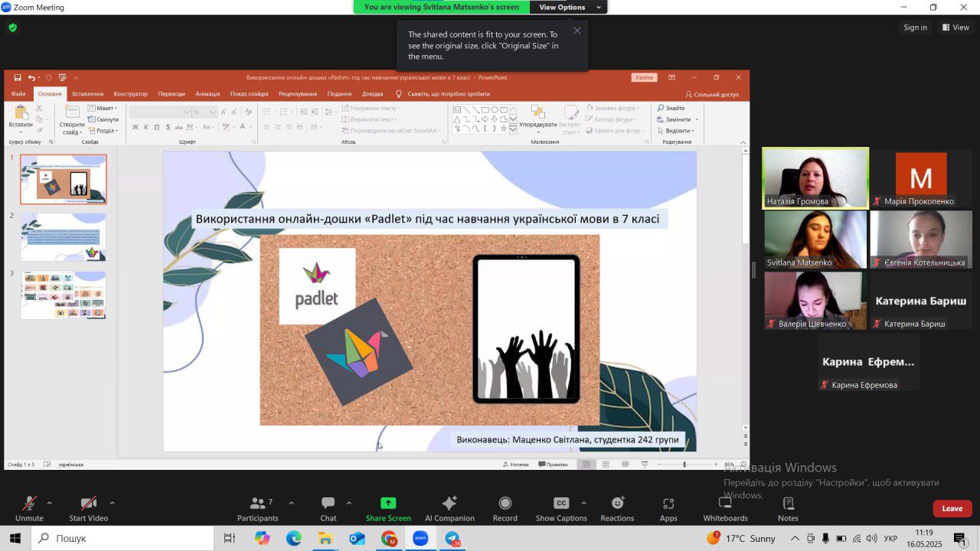Unmute the microphone in Zoom
Image resolution: width=980 pixels, height=551 pixels.
coord(29,508)
